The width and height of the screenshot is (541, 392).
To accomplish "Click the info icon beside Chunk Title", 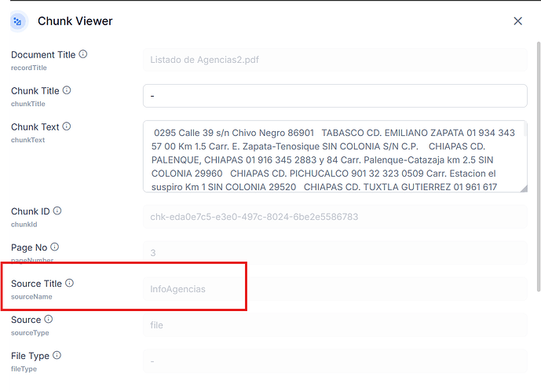I will [x=67, y=90].
